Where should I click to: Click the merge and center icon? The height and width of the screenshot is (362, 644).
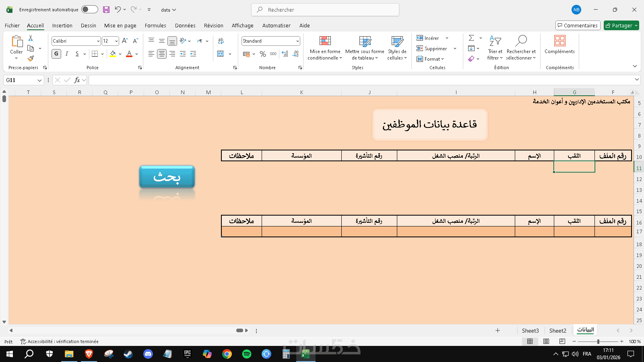coord(221,54)
